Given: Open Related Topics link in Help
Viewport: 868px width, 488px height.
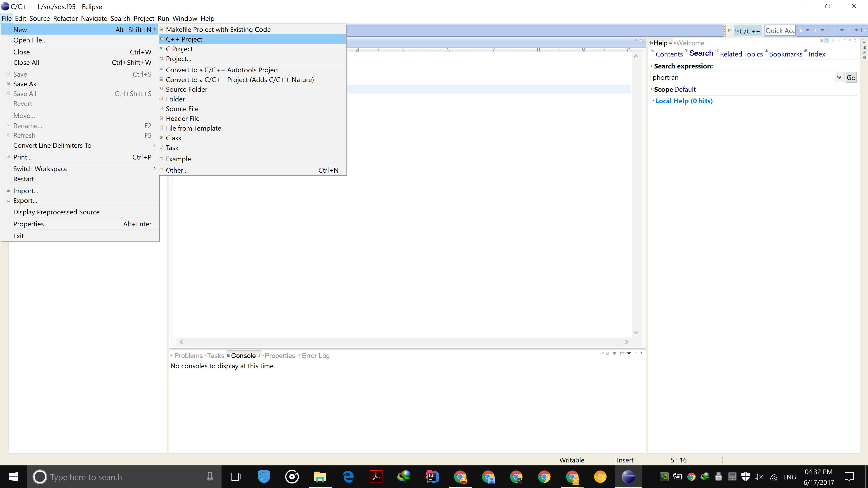Looking at the screenshot, I should pos(741,54).
